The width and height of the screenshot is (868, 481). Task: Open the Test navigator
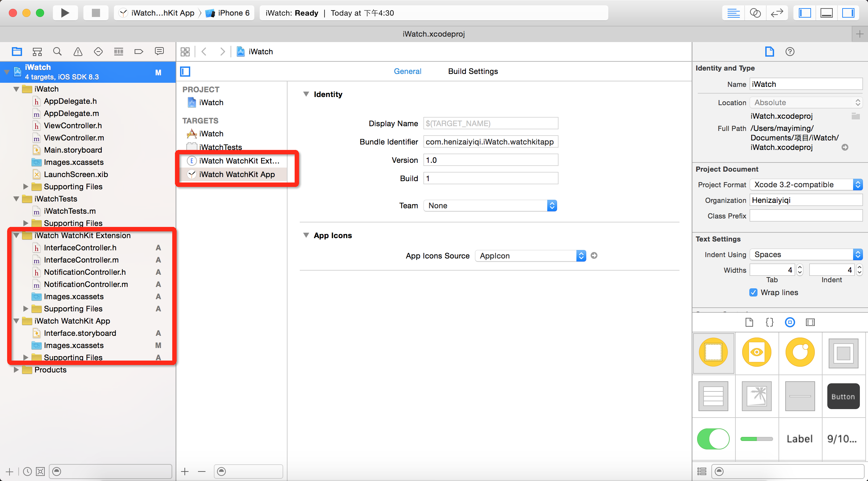pyautogui.click(x=98, y=52)
